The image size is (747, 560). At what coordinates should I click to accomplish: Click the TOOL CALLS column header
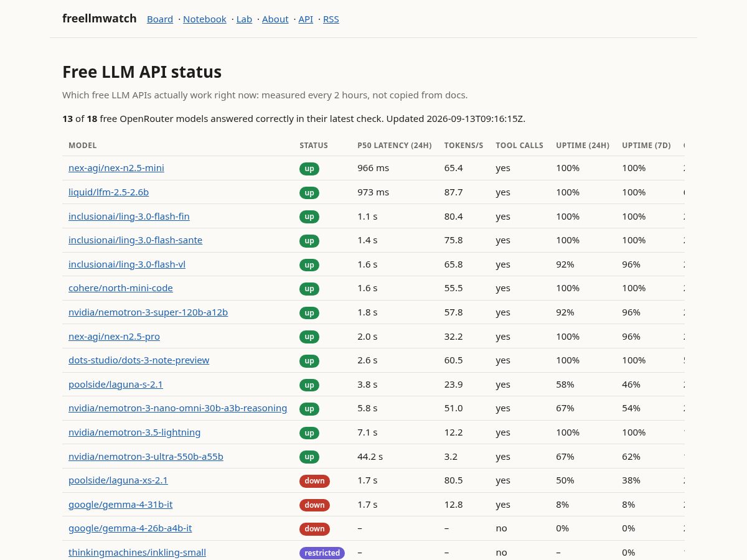pos(519,146)
